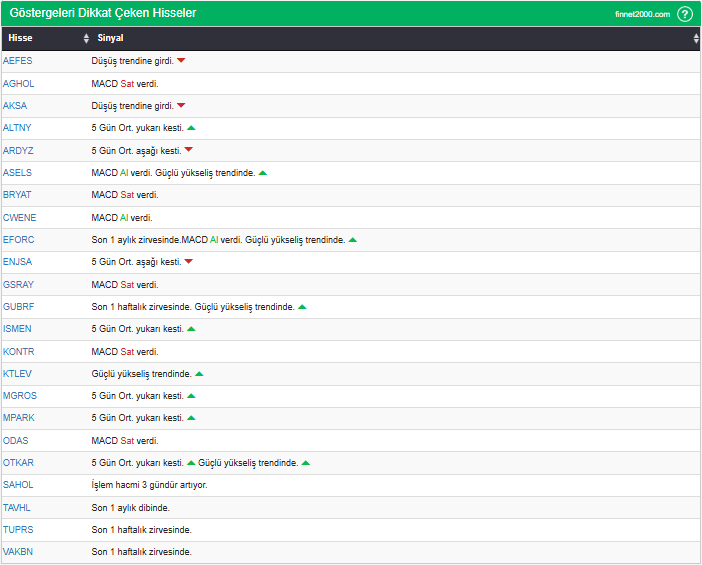Click KTLEV 'Güçlü yükseliş trendinde.' text
The width and height of the screenshot is (702, 565).
click(141, 374)
